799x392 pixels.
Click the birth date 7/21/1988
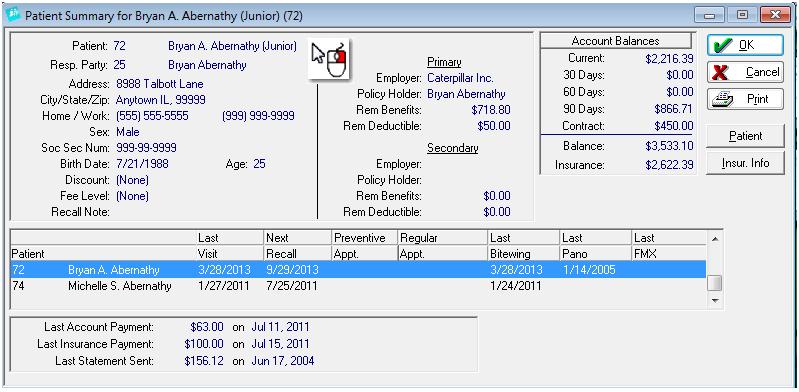(142, 164)
